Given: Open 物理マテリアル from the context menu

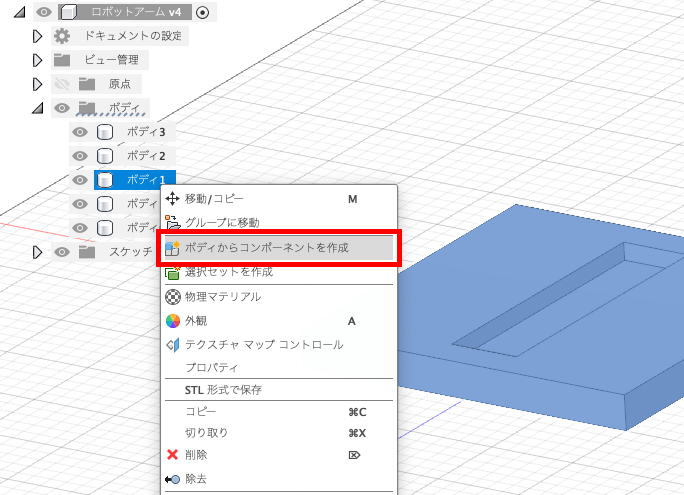Looking at the screenshot, I should 279,297.
